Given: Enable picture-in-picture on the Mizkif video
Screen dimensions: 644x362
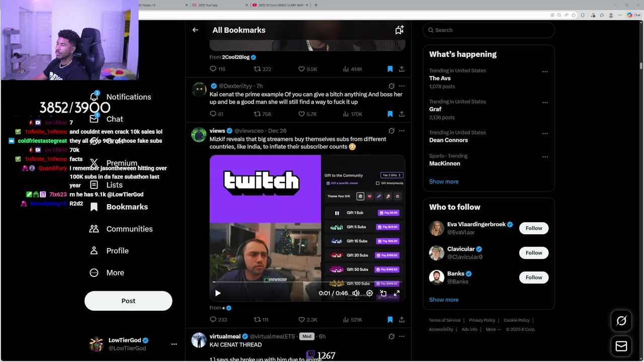Looking at the screenshot, I should pos(383,293).
